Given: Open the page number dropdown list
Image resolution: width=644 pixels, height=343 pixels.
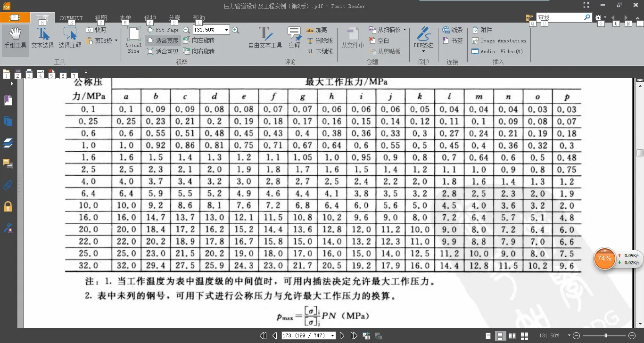Looking at the screenshot, I should tap(333, 336).
